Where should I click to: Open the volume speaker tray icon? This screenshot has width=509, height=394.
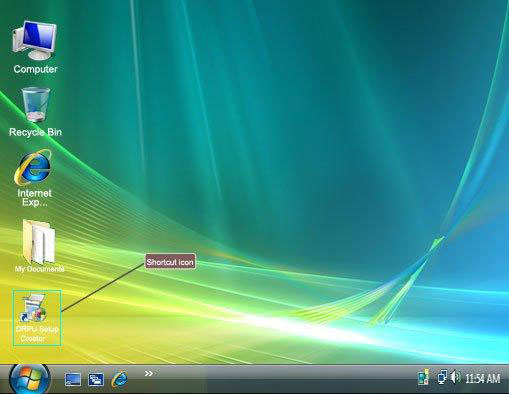click(x=455, y=377)
